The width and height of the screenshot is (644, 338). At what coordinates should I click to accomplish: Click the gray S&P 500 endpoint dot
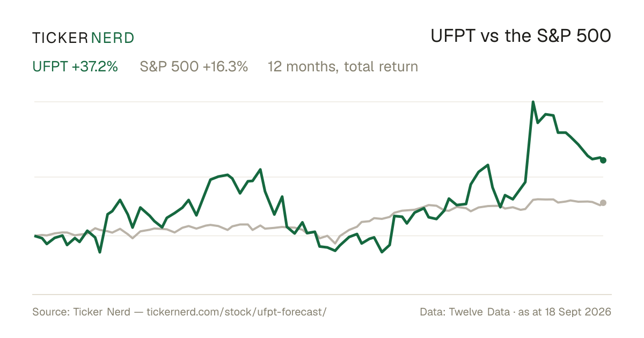pos(603,203)
